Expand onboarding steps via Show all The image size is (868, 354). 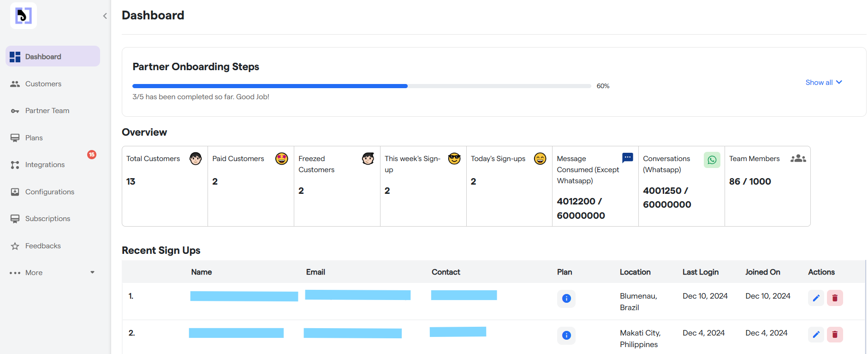(x=823, y=83)
